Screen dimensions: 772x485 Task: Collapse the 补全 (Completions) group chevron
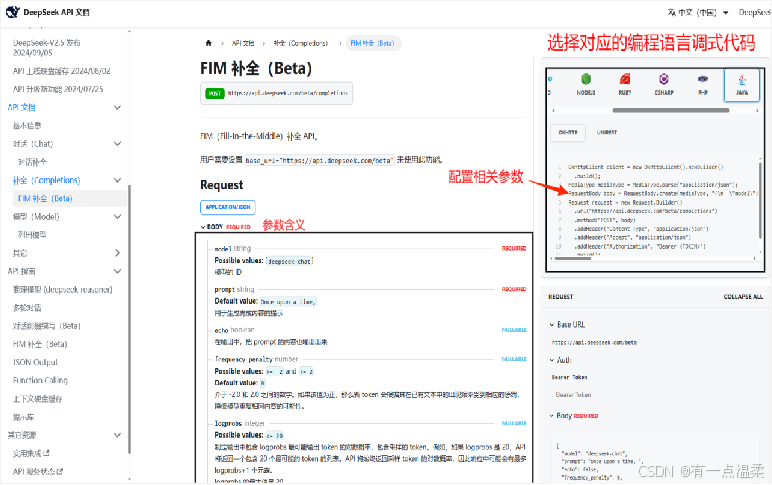117,180
